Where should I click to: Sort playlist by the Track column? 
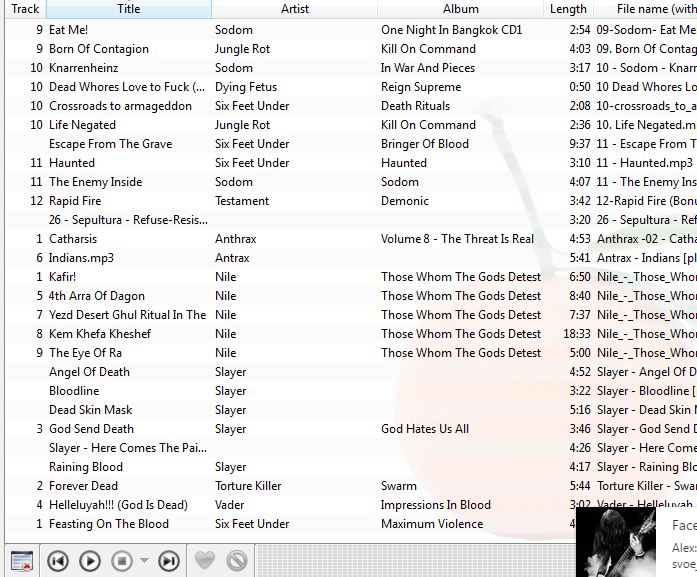click(25, 9)
